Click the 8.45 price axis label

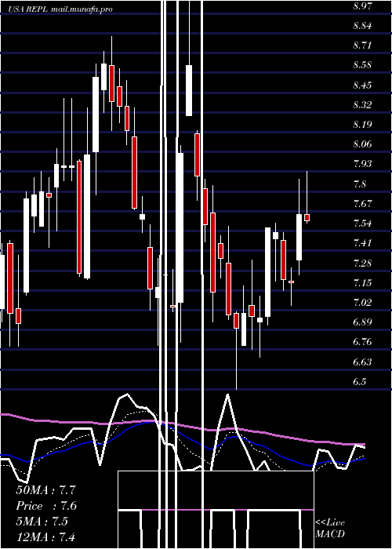[362, 85]
